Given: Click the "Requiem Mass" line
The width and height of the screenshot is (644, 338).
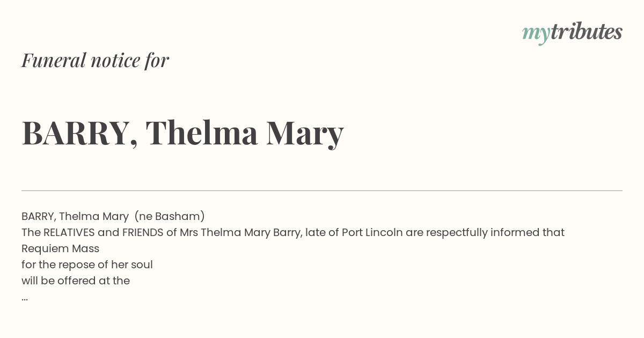Looking at the screenshot, I should pos(60,248).
